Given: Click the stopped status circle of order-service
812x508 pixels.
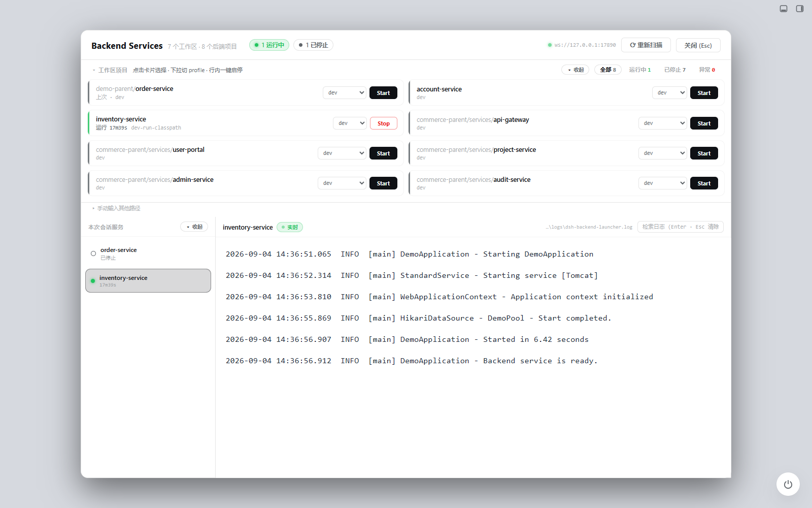Looking at the screenshot, I should pyautogui.click(x=93, y=253).
